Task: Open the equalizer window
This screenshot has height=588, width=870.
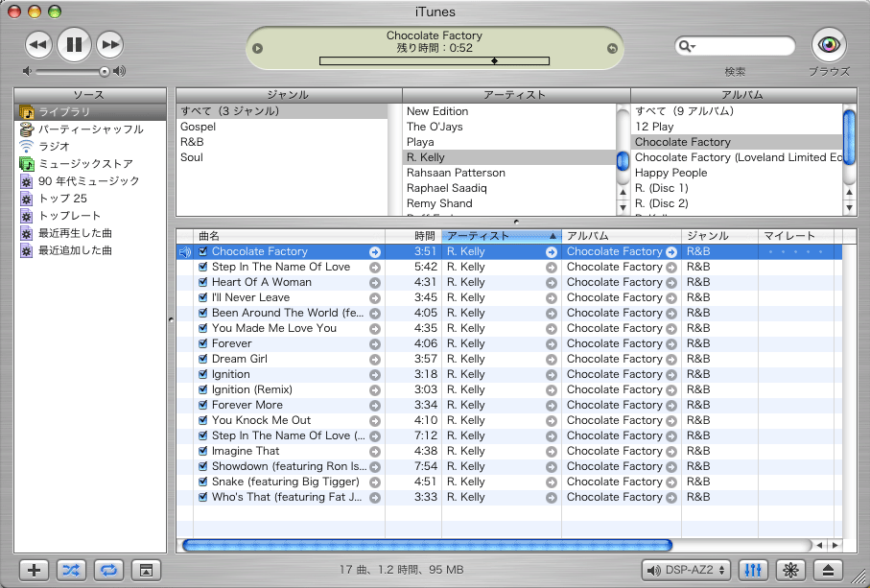Action: (x=753, y=570)
